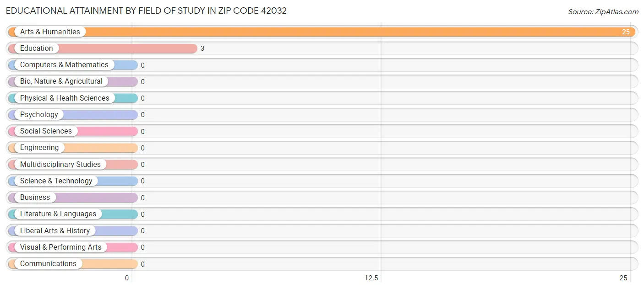The image size is (644, 289).
Task: Click the Source: ZipAtlas.com attribution
Action: click(603, 12)
